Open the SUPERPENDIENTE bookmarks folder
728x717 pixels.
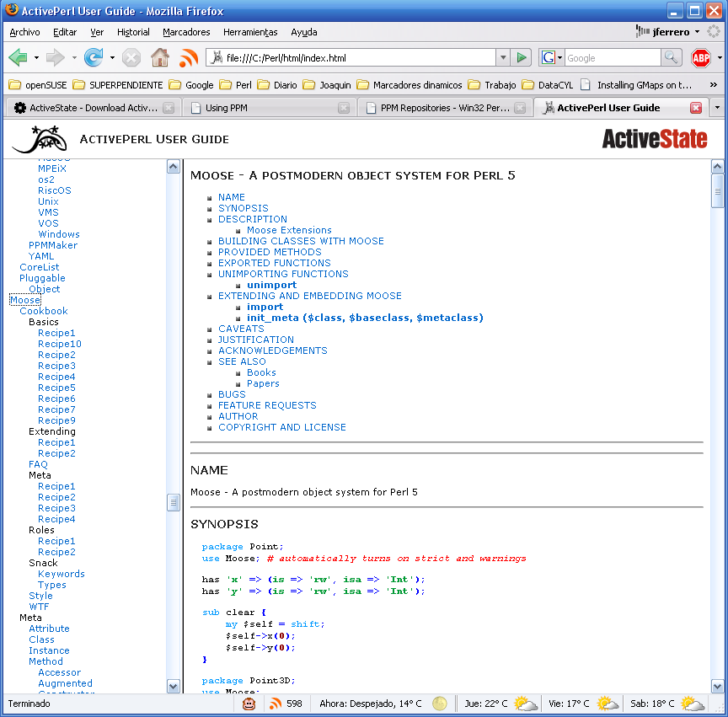[118, 85]
